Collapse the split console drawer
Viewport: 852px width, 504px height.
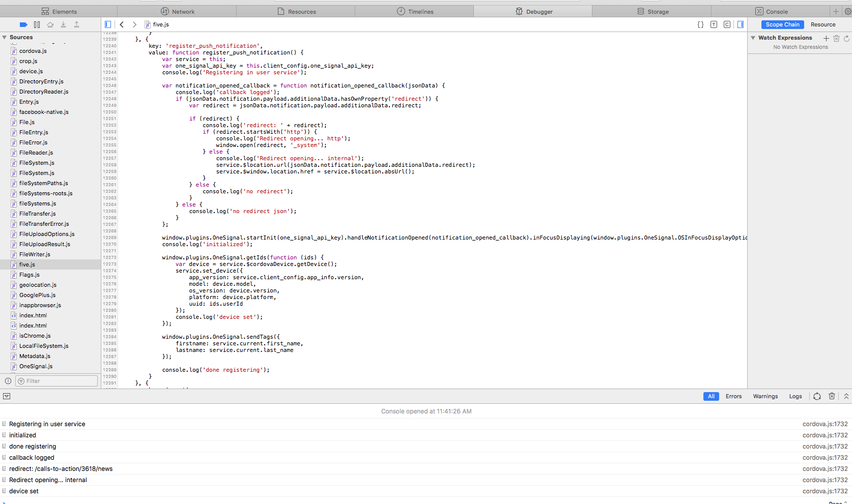[x=846, y=396]
